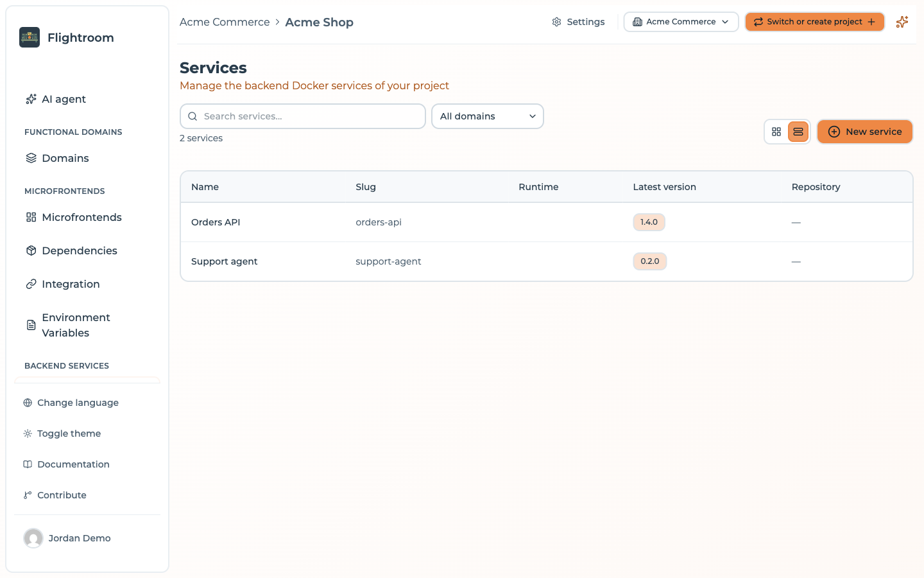Expand the All domains filter dropdown
This screenshot has width=924, height=578.
pyautogui.click(x=488, y=116)
